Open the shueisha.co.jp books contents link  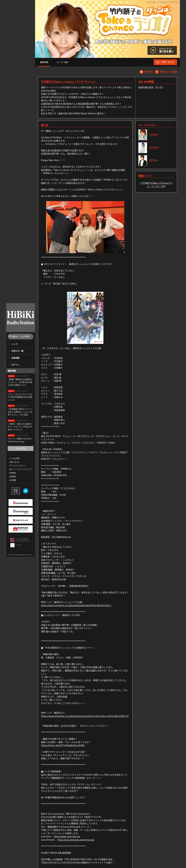click(85, 716)
